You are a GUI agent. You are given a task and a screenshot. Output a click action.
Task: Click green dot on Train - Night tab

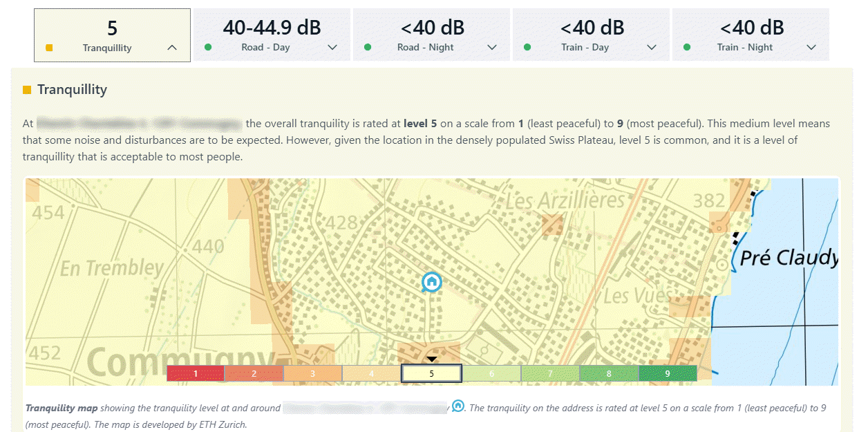(x=686, y=48)
